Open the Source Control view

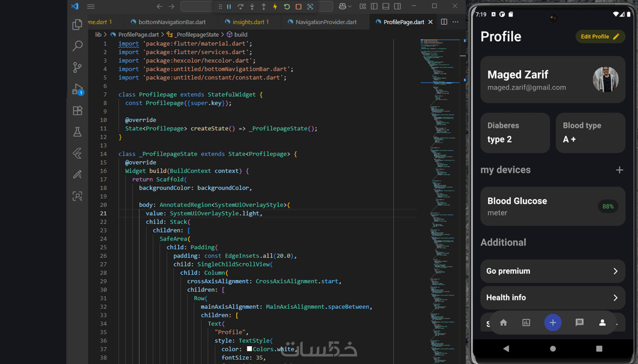77,67
